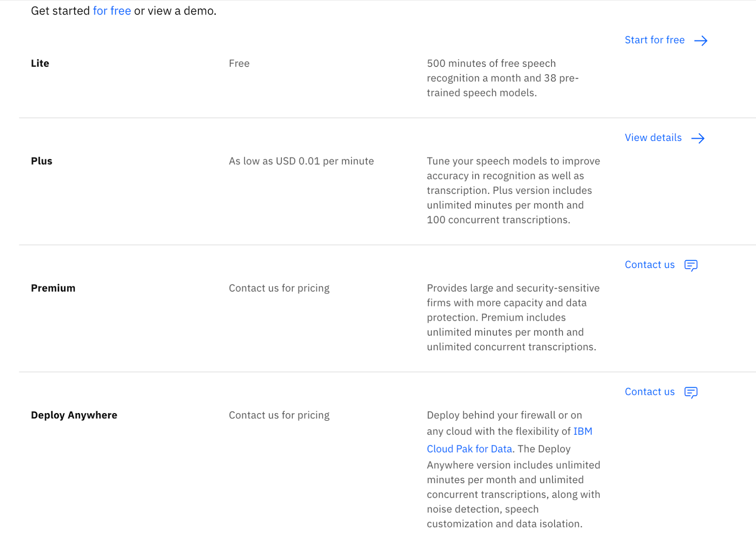Click the arrow icon beside Start for free
756x543 pixels.
(701, 41)
